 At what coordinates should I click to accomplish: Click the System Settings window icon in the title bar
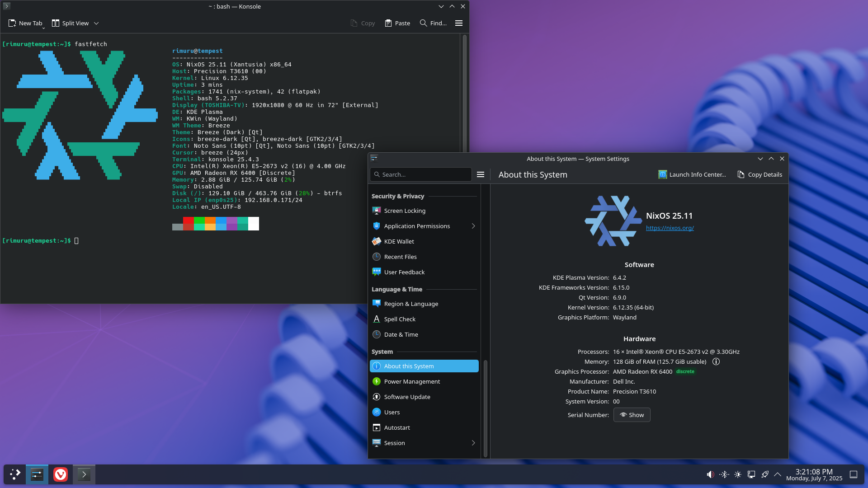(374, 158)
